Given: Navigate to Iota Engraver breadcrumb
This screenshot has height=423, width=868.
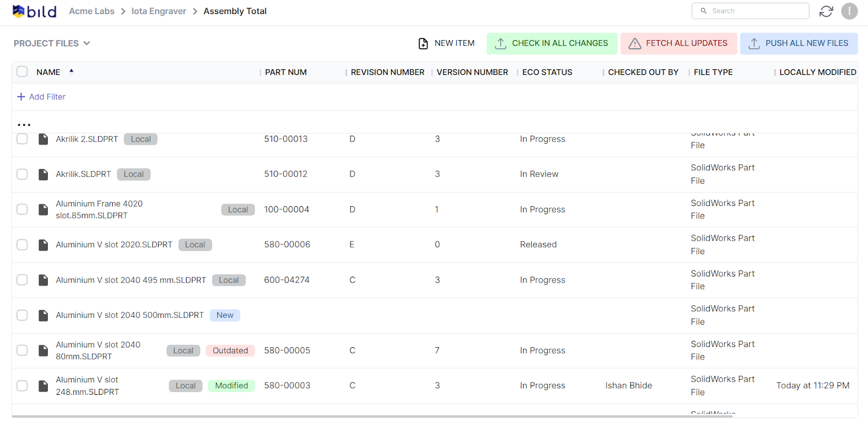Looking at the screenshot, I should click(158, 11).
